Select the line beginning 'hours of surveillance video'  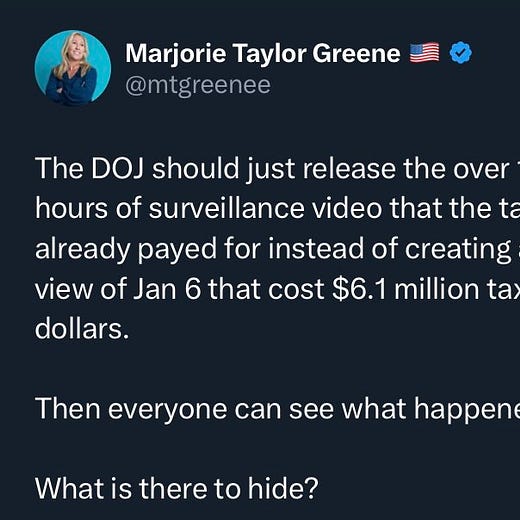click(277, 209)
